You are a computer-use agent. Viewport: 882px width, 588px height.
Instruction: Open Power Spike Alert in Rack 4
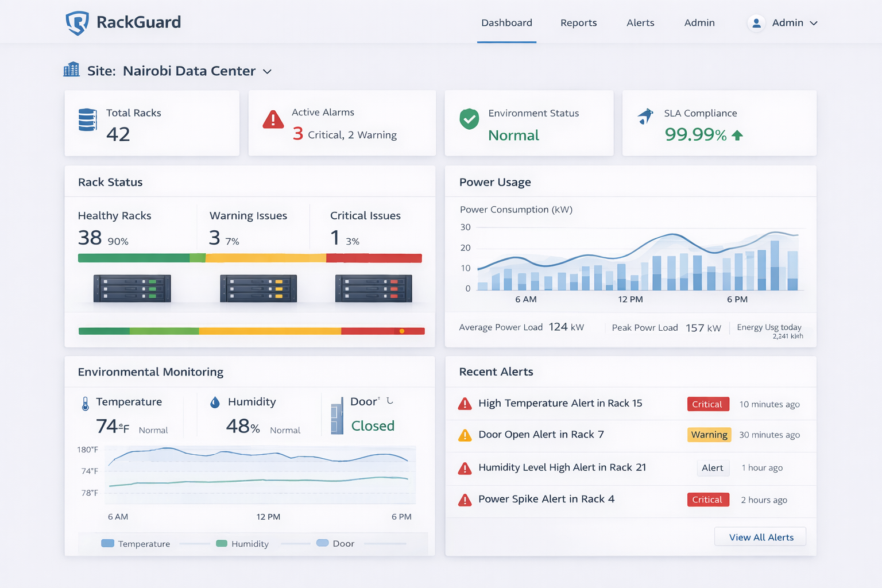coord(546,499)
